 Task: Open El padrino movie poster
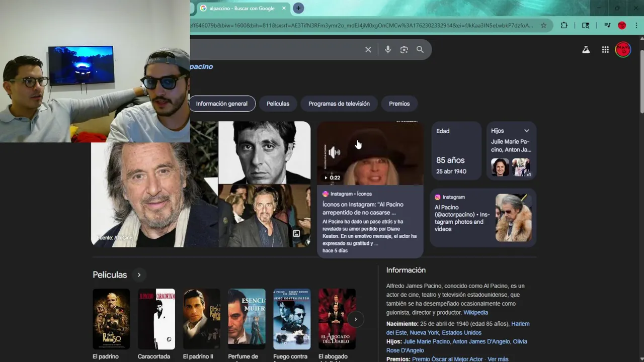click(111, 319)
